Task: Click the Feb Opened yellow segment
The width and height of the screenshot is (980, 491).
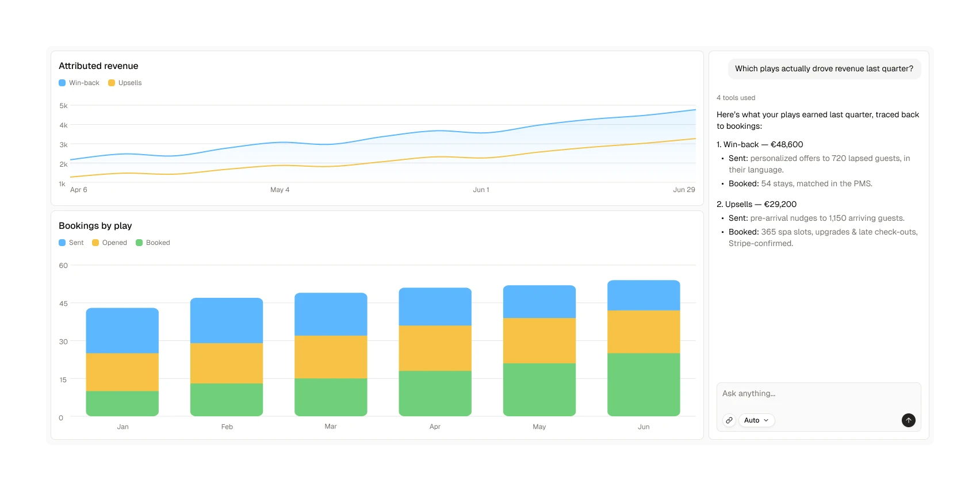Action: pos(227,363)
